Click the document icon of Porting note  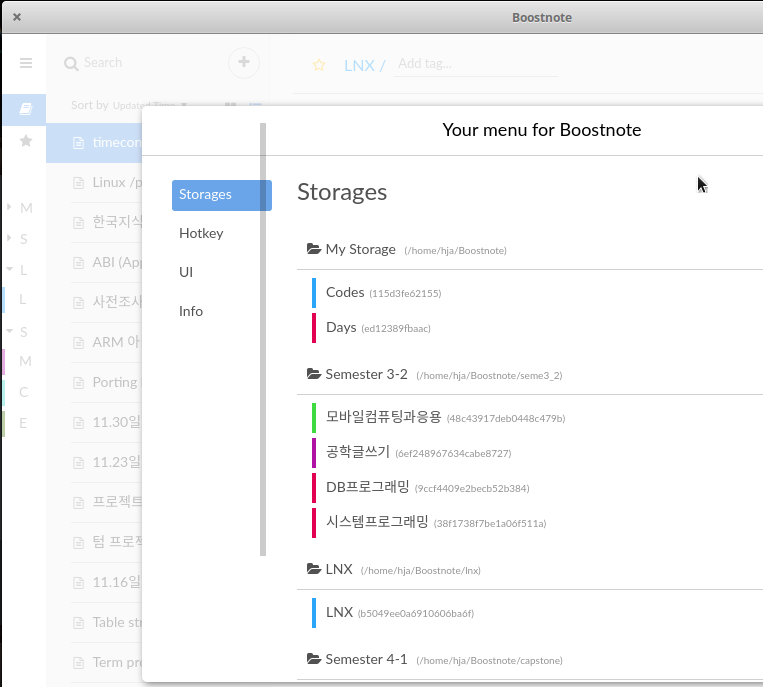coord(78,383)
